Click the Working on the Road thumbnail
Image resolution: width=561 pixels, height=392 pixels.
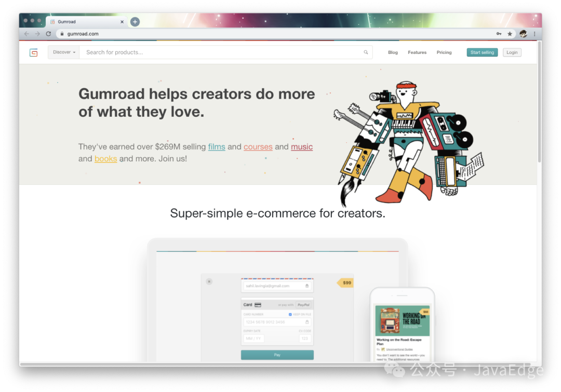402,320
